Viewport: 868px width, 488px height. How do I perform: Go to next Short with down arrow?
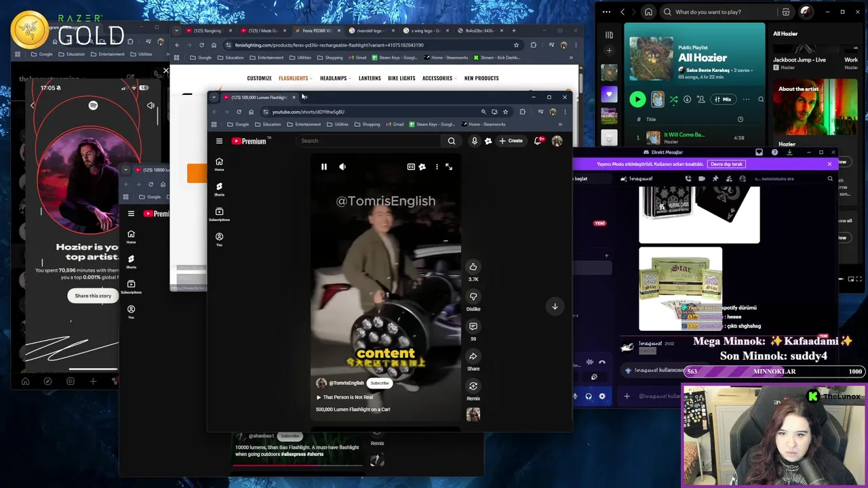(555, 306)
